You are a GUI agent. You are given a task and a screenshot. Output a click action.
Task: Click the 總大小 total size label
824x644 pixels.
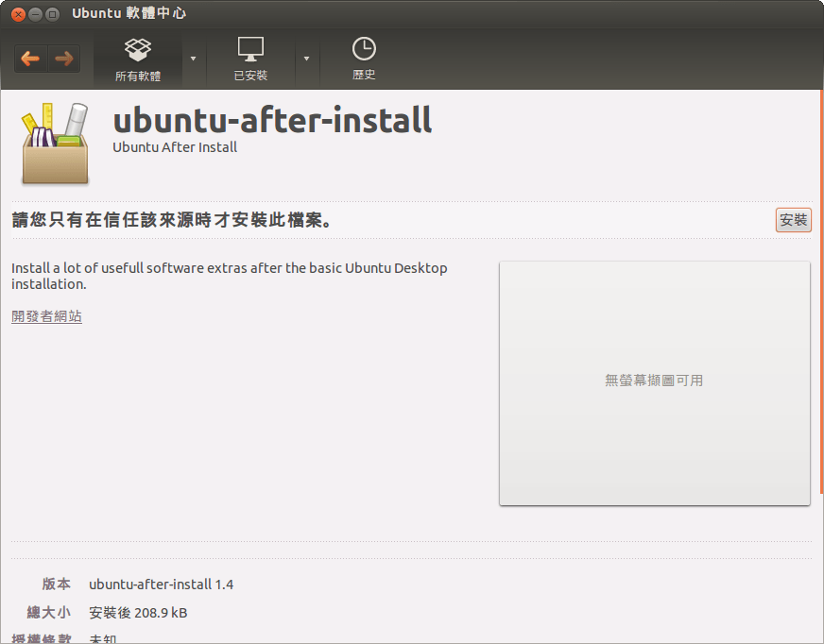click(x=49, y=613)
